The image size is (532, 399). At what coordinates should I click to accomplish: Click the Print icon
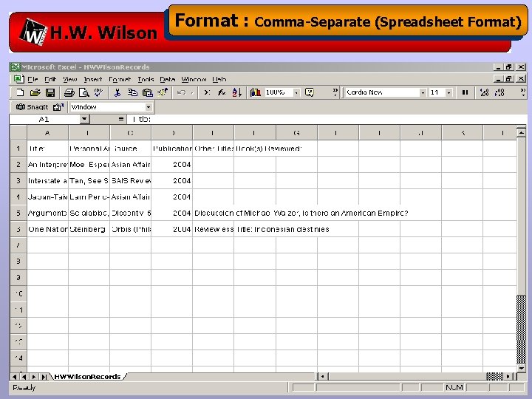tap(69, 92)
